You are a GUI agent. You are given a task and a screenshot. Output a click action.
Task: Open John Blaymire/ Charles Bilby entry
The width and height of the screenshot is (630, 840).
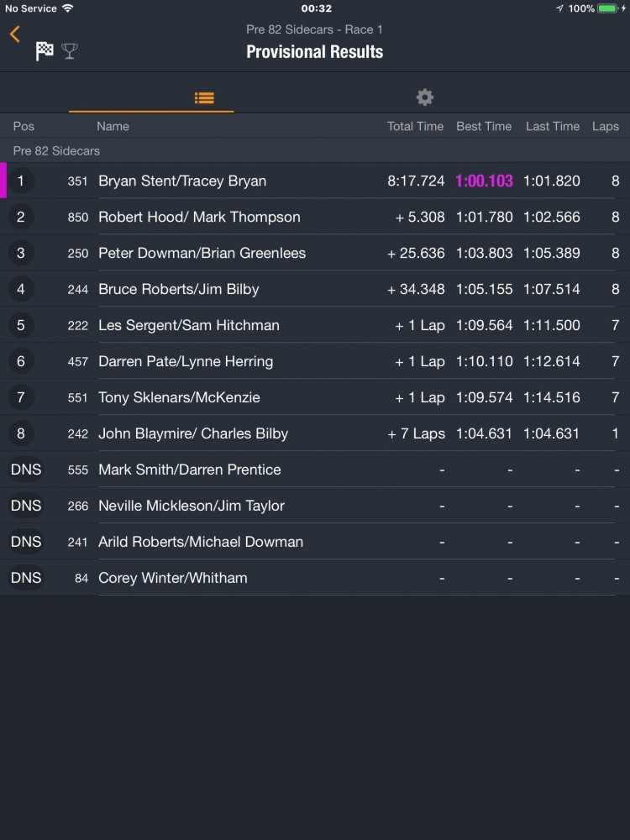(x=193, y=433)
